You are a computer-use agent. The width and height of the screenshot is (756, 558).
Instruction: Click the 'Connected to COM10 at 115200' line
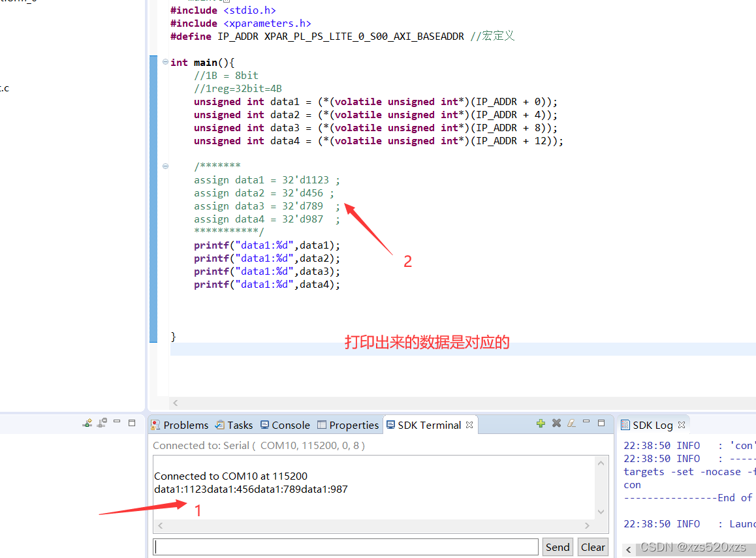click(230, 476)
